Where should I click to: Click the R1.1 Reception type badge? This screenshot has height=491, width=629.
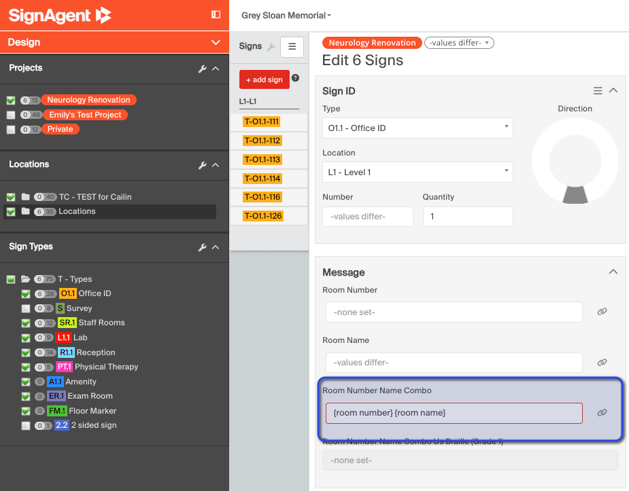coord(66,352)
